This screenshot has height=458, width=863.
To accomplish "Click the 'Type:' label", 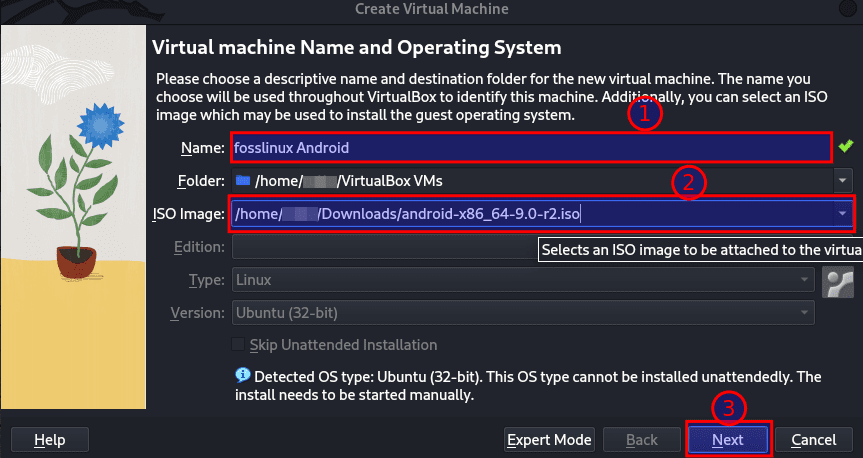I will click(x=206, y=280).
